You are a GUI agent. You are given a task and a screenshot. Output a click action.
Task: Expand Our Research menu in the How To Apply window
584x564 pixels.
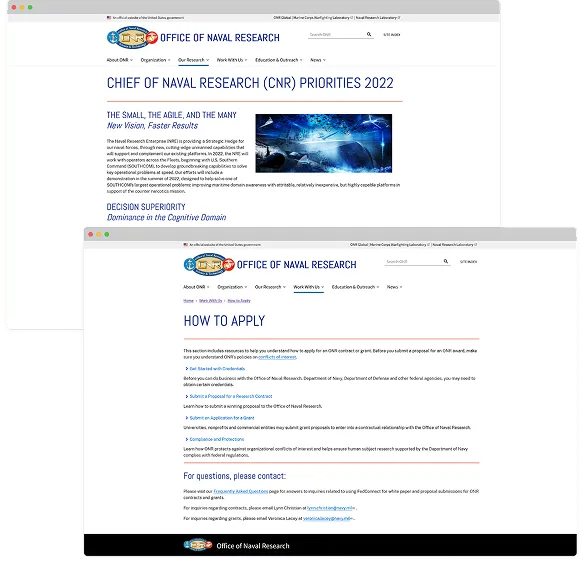pyautogui.click(x=270, y=287)
